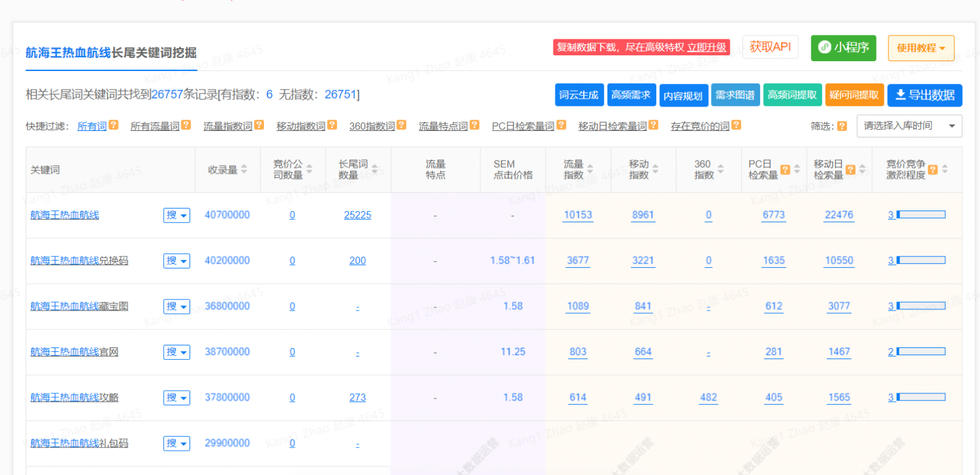
Task: Open 搜 dropdown for 官网 row
Action: tap(176, 352)
